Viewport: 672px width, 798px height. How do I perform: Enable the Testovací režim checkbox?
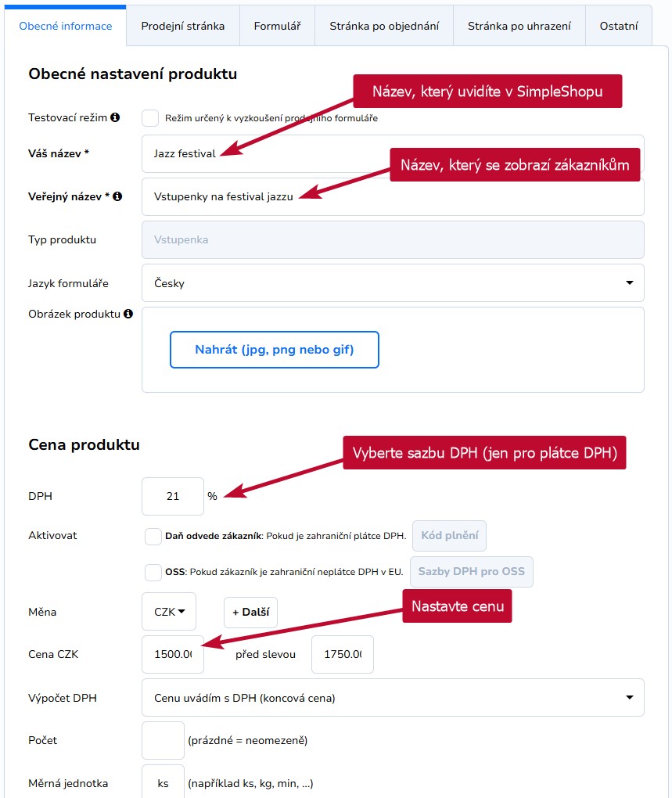tap(150, 118)
